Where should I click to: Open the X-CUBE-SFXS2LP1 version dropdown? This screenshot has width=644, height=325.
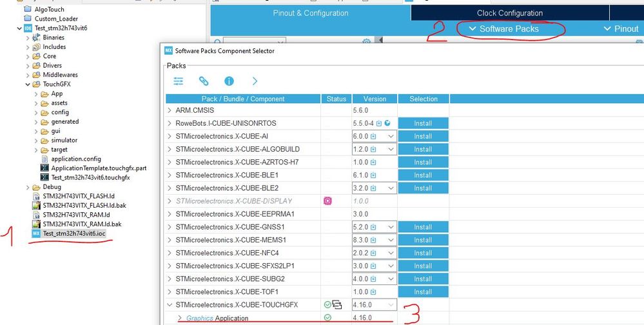[x=390, y=266]
